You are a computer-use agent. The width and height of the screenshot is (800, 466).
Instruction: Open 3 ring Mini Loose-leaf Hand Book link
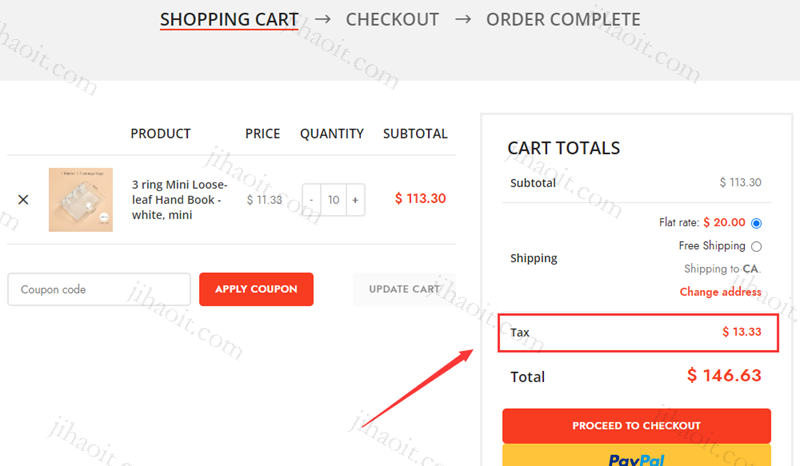pyautogui.click(x=179, y=200)
